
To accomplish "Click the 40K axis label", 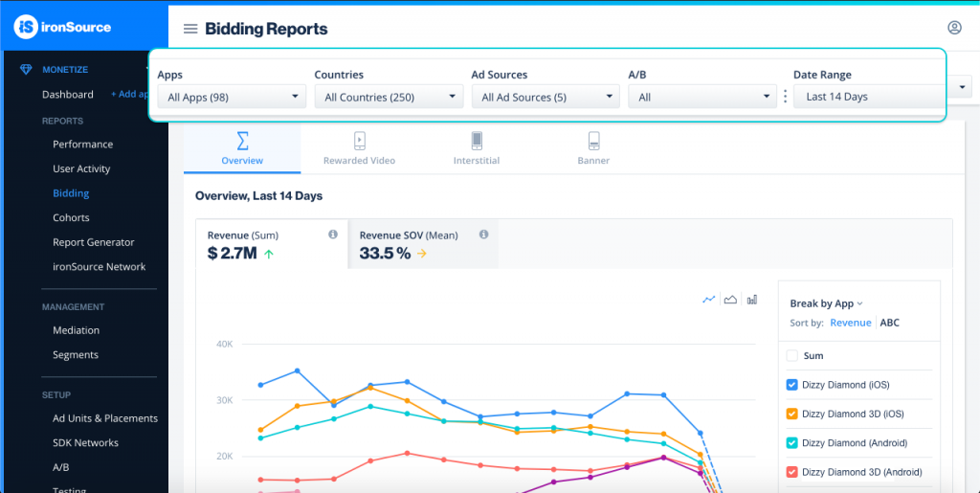I will pyautogui.click(x=224, y=344).
